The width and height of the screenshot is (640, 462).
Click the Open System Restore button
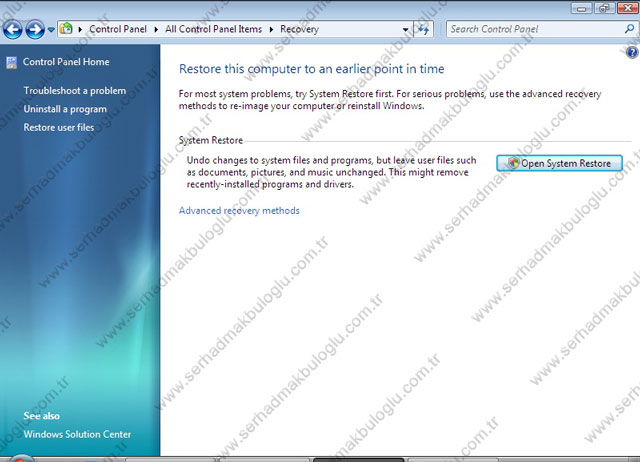(559, 163)
